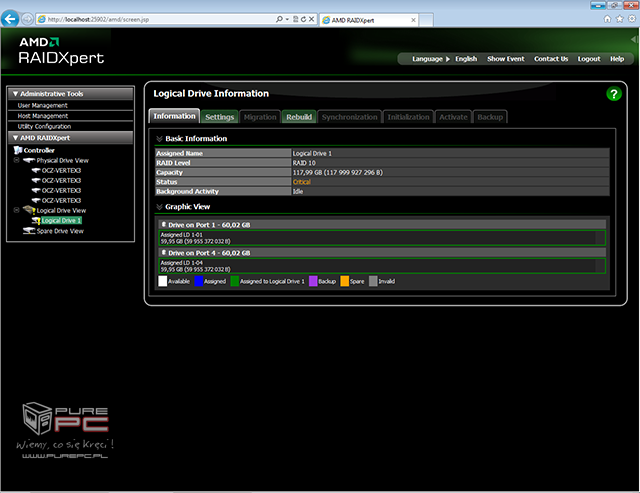Click the Idle background activity value

point(298,191)
